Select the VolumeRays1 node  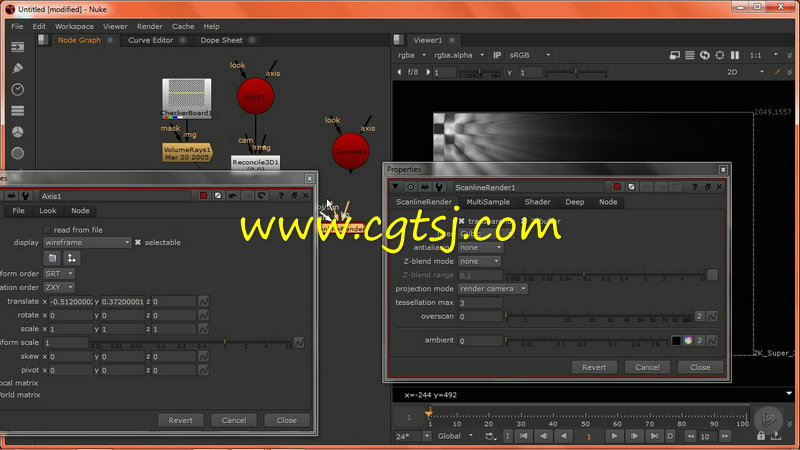click(x=187, y=153)
